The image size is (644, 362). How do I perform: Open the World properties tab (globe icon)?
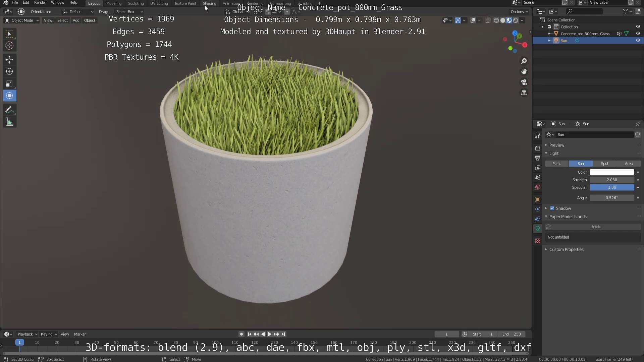click(x=538, y=187)
